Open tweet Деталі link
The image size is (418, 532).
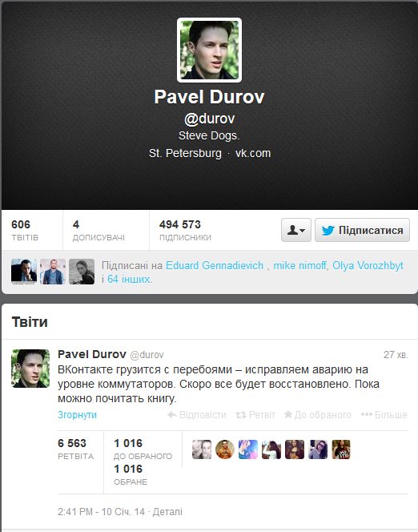coord(167,511)
